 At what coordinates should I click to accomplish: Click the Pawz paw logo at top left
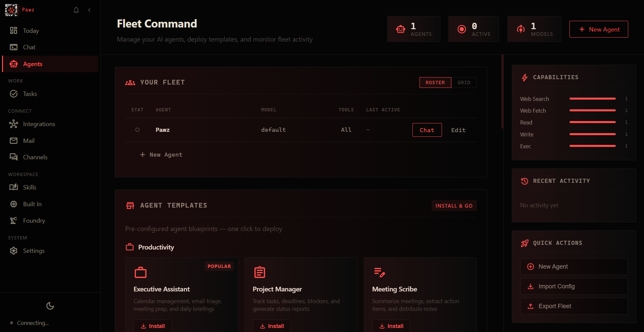click(11, 10)
